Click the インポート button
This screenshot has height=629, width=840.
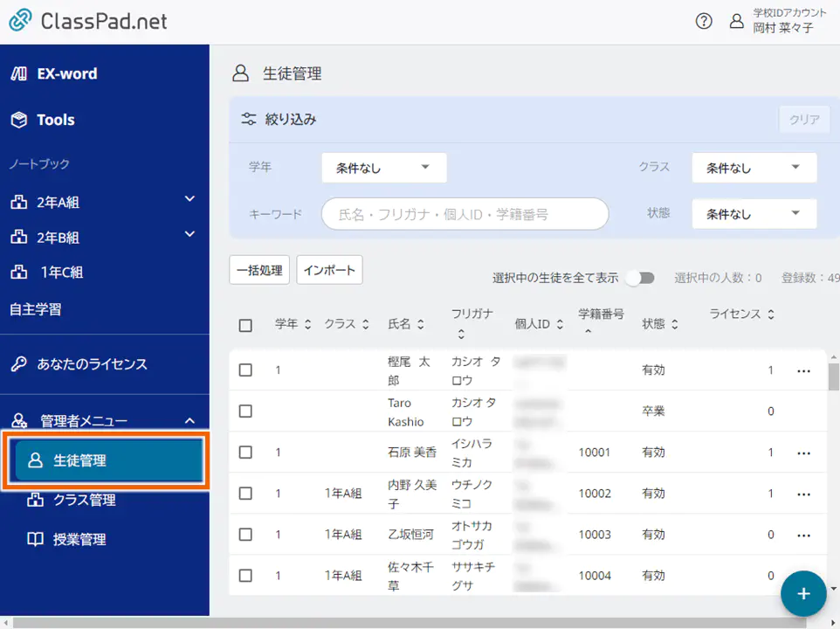tap(329, 270)
